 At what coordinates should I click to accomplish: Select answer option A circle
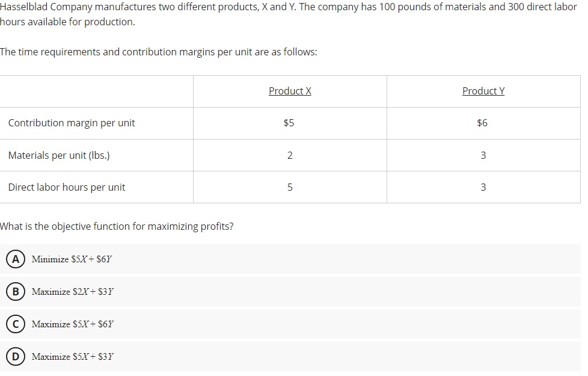[16, 259]
